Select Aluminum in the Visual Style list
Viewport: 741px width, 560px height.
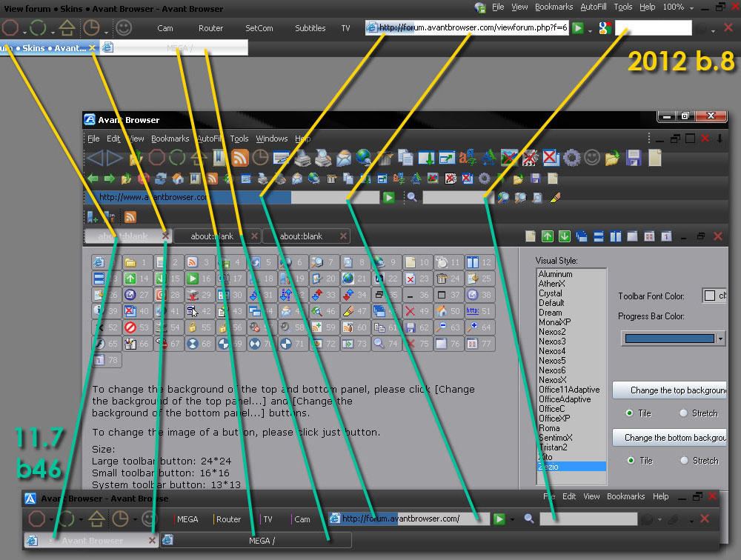[x=556, y=274]
